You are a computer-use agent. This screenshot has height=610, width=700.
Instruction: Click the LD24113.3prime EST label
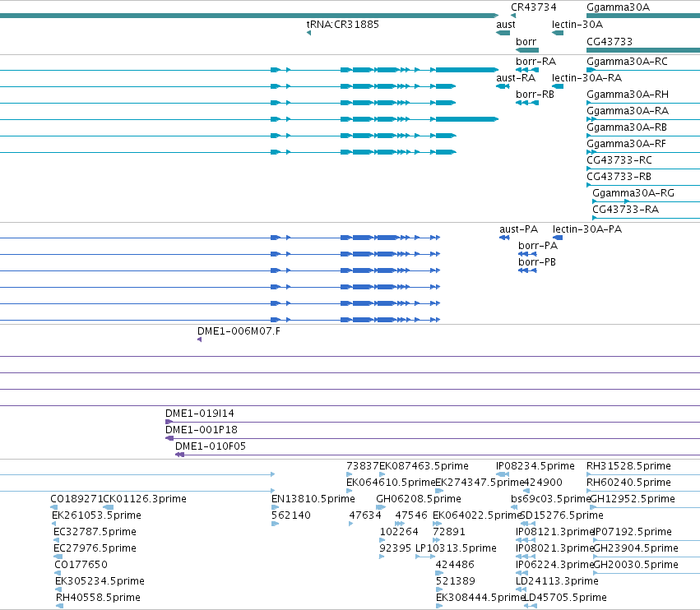[557, 582]
